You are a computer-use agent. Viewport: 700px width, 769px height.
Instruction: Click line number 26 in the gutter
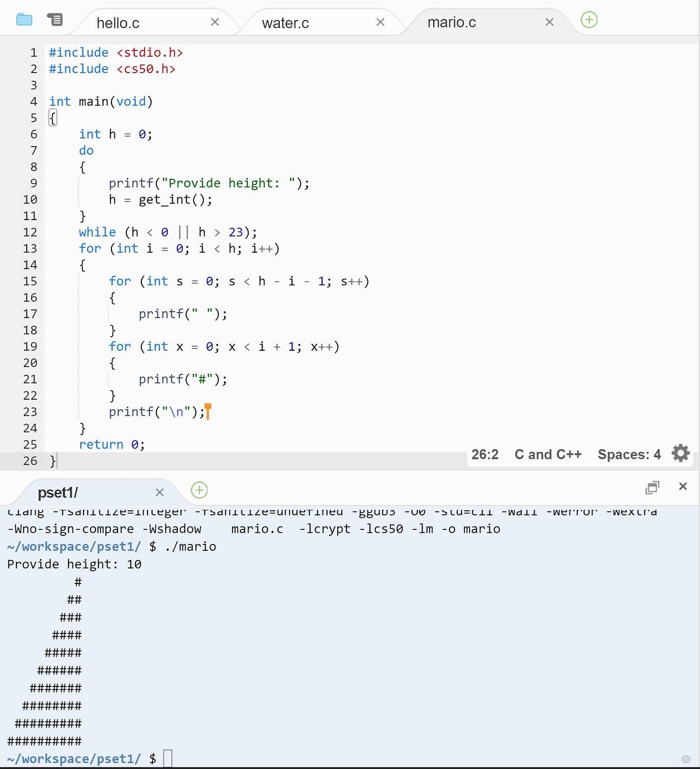pyautogui.click(x=30, y=461)
